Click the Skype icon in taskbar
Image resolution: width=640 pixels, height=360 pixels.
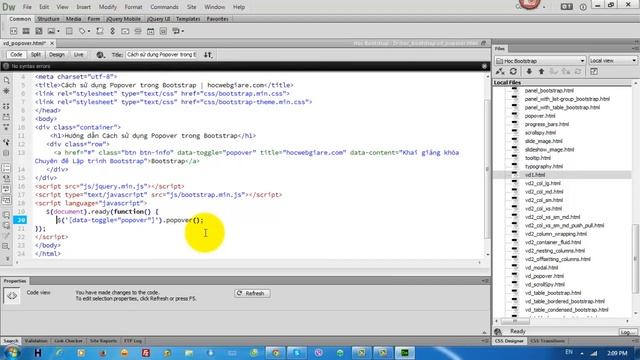pos(297,353)
